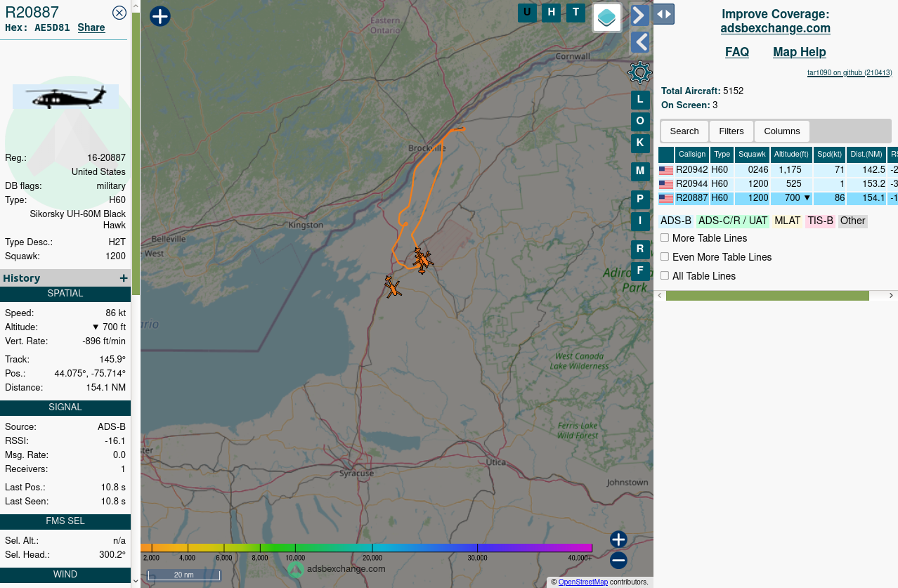Click the UH-60 helicopter silhouette thumbnail
Viewport: 898px width, 588px height.
pos(65,96)
